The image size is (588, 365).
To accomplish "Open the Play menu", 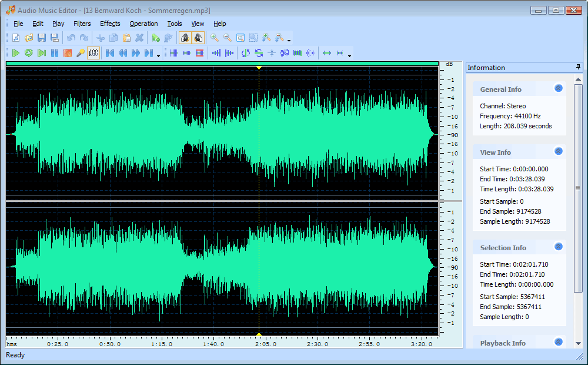I will coord(58,24).
